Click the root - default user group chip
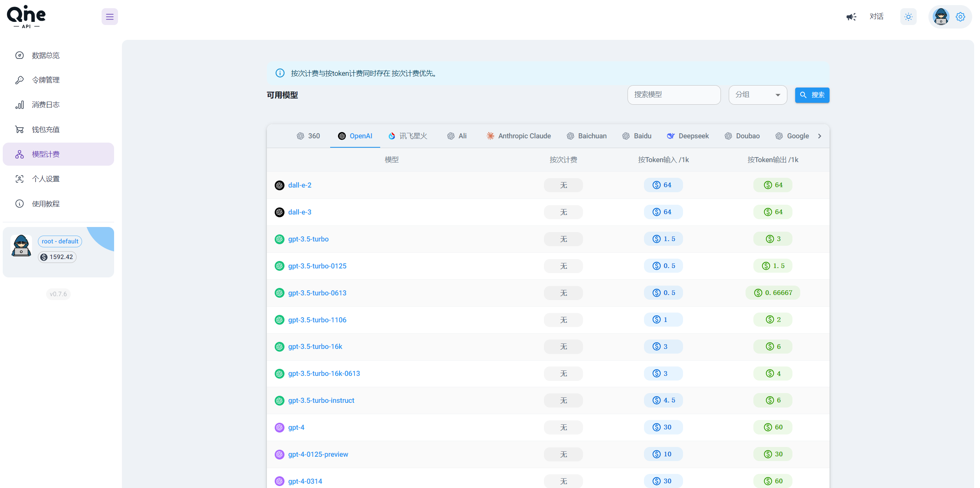This screenshot has height=488, width=980. click(x=60, y=241)
